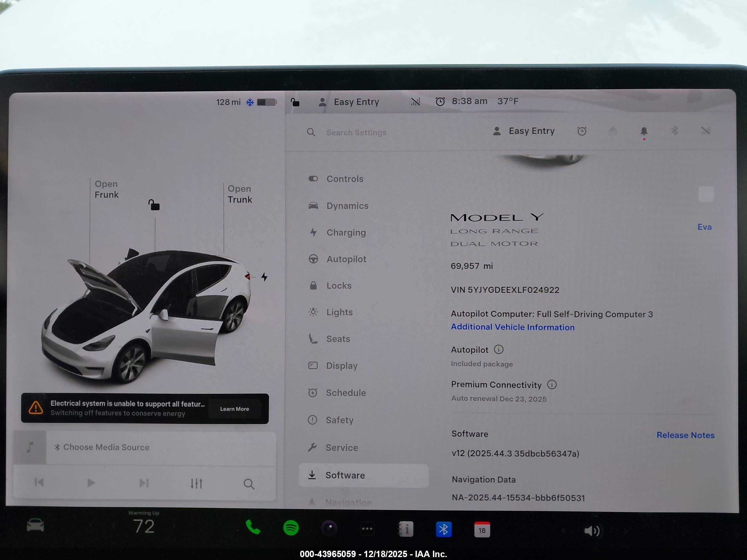The image size is (747, 560).
Task: Tap the VIN 5YJYGDEEXLF024922 text
Action: [x=505, y=290]
